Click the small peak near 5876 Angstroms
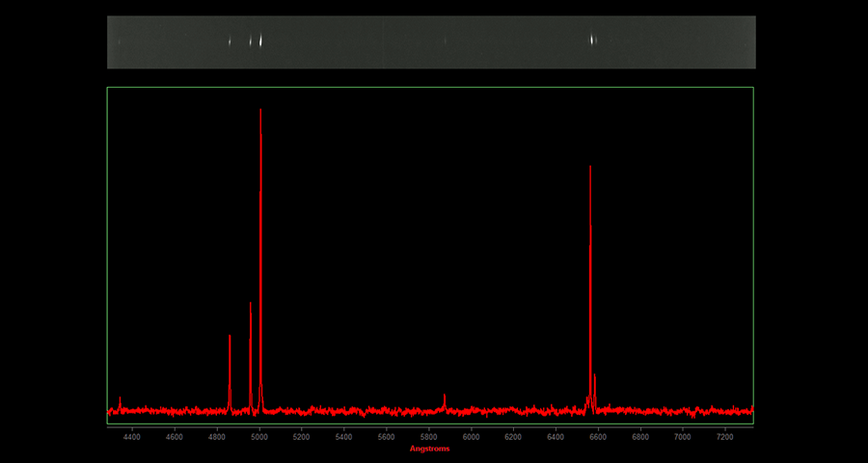Viewport: 868px width, 463px height. (x=445, y=399)
